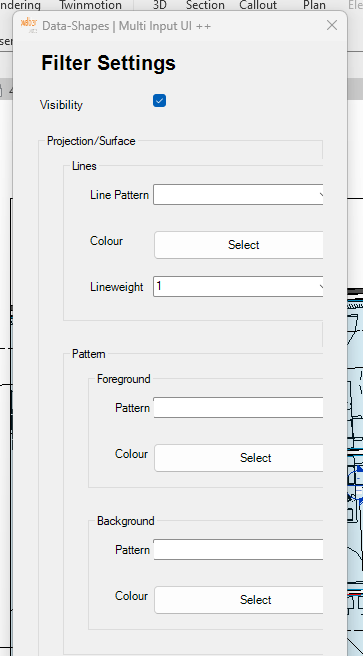The height and width of the screenshot is (656, 363).
Task: Click the Data-Shapes logo icon in title bar
Action: [x=29, y=25]
